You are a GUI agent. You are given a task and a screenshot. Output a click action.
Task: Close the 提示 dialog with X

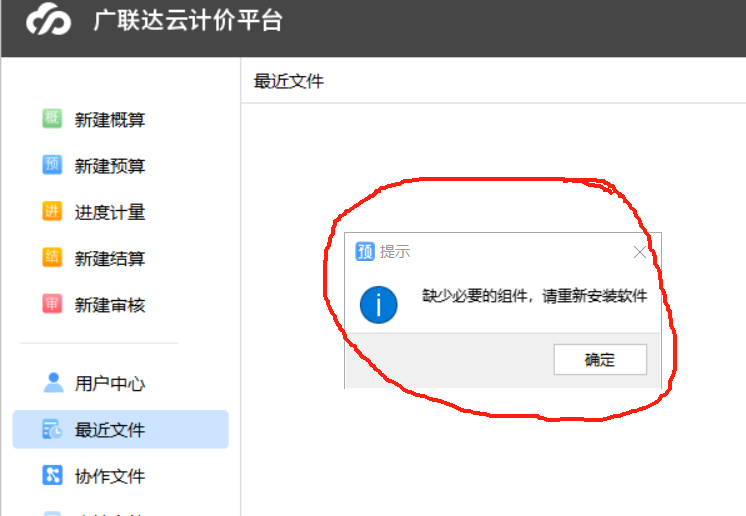[640, 252]
